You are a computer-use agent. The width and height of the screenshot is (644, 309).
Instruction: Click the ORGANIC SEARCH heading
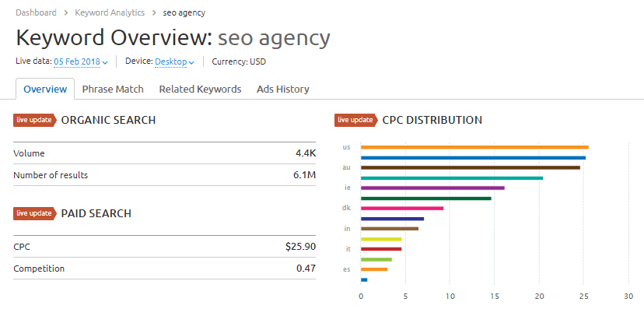pyautogui.click(x=108, y=120)
